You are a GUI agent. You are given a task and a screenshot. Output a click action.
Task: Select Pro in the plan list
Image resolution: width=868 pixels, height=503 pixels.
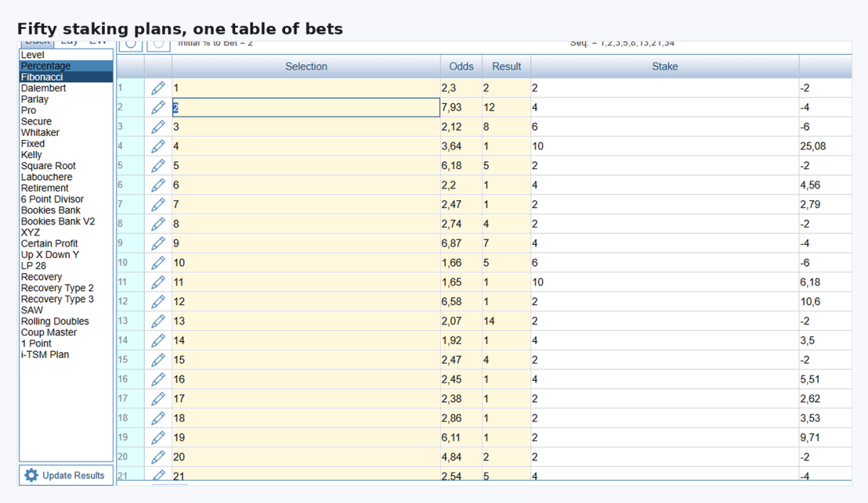[x=66, y=111]
